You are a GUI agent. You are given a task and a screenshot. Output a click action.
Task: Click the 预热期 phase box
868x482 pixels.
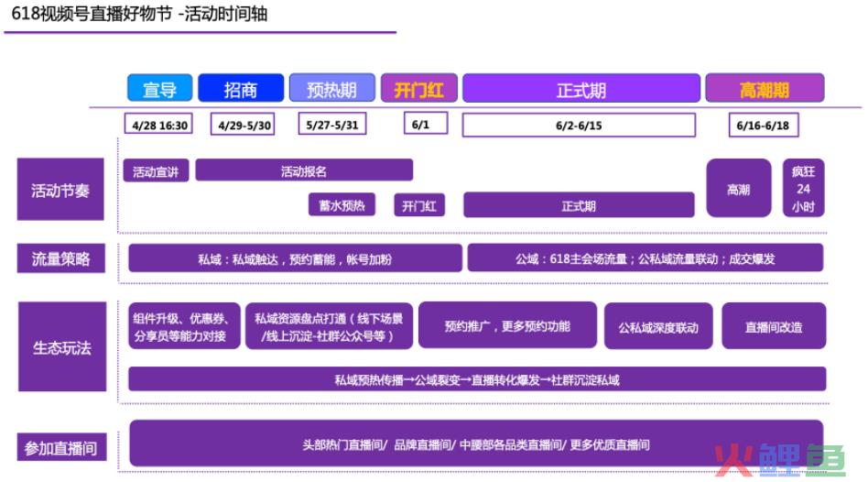pos(332,88)
